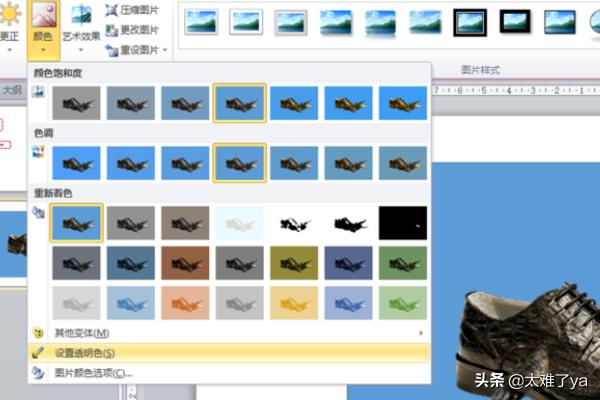Choose the dark blue recolor swatch
This screenshot has width=600, height=400.
coord(131,263)
